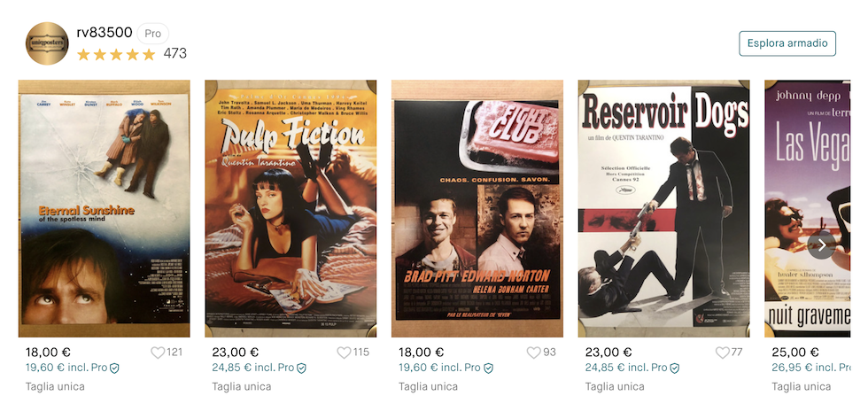This screenshot has height=411, width=868.
Task: Click the buyer protection shield after 19,60 € first item
Action: click(x=114, y=368)
